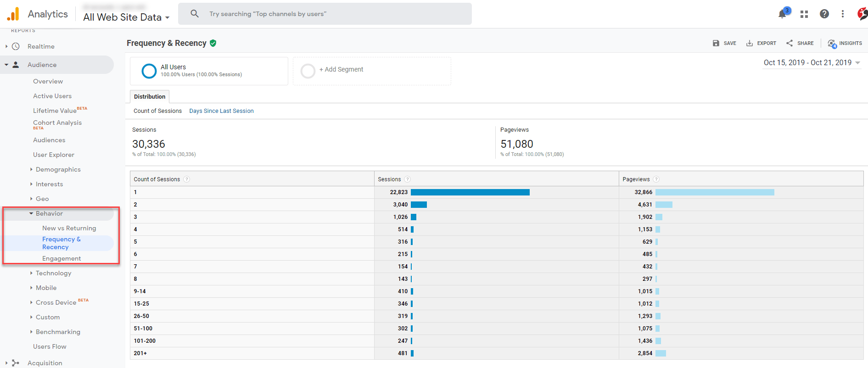This screenshot has width=868, height=368.
Task: Click the sessions bar for count 1
Action: pos(470,192)
